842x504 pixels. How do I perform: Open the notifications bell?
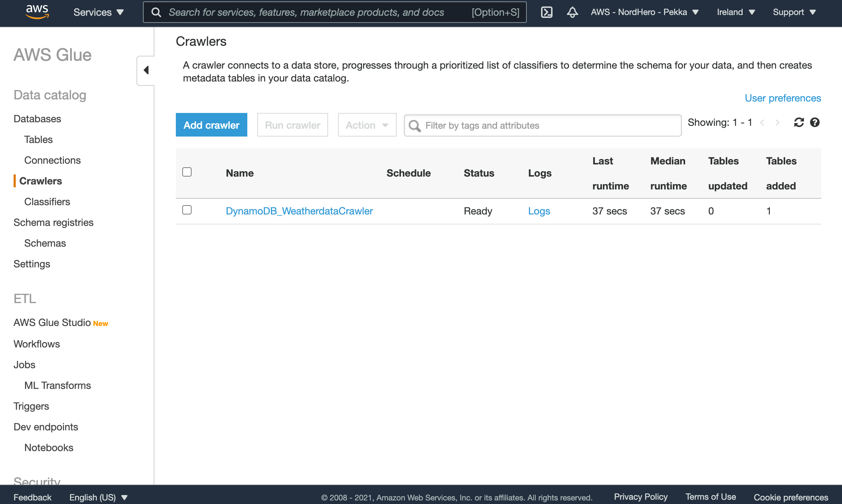point(572,12)
